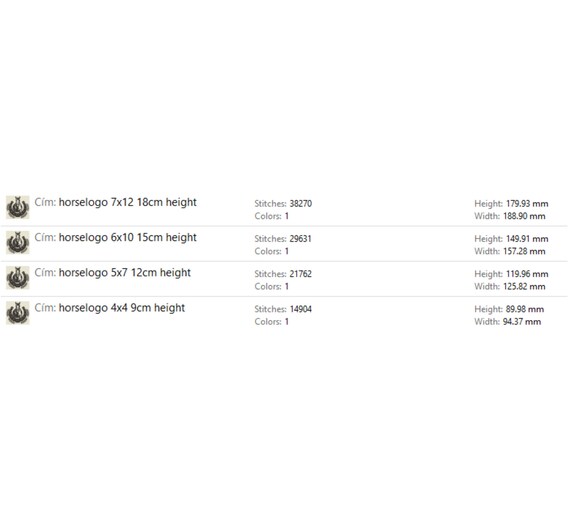
Task: Click the stitch count 38270
Action: point(301,204)
